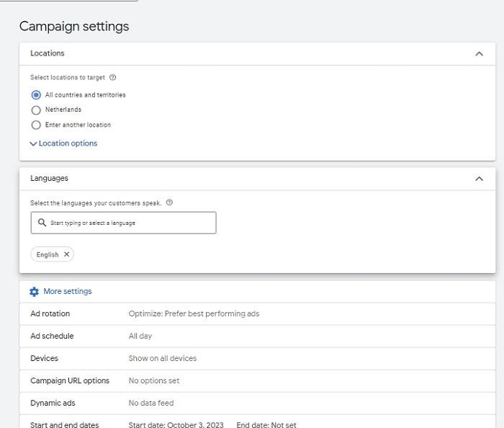
Task: Click the help icon beside Select locations to target
Action: [112, 78]
